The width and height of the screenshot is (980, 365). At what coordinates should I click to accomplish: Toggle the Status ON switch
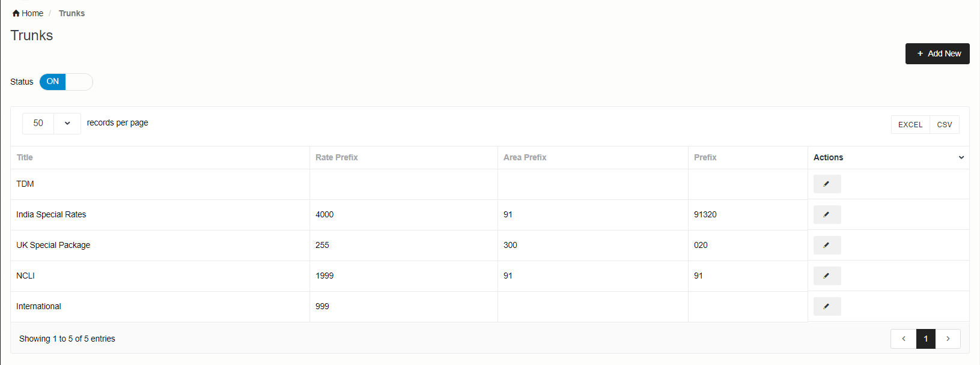click(66, 82)
